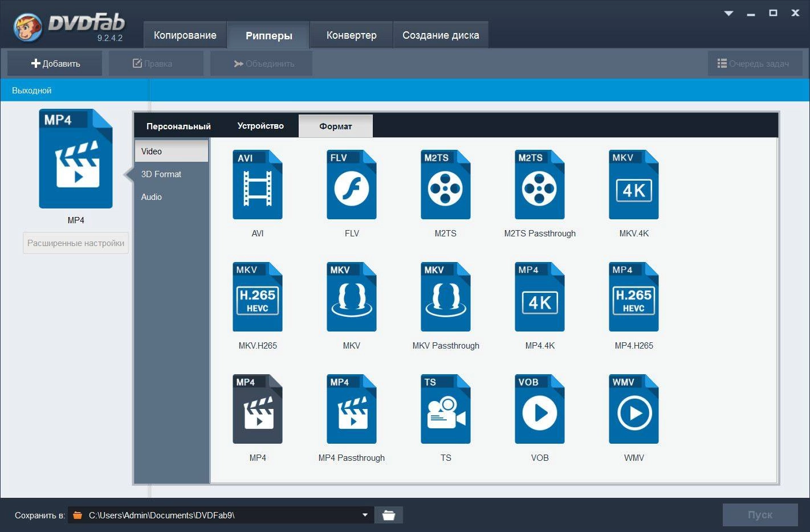
Task: Select the AVI format icon
Action: click(258, 185)
